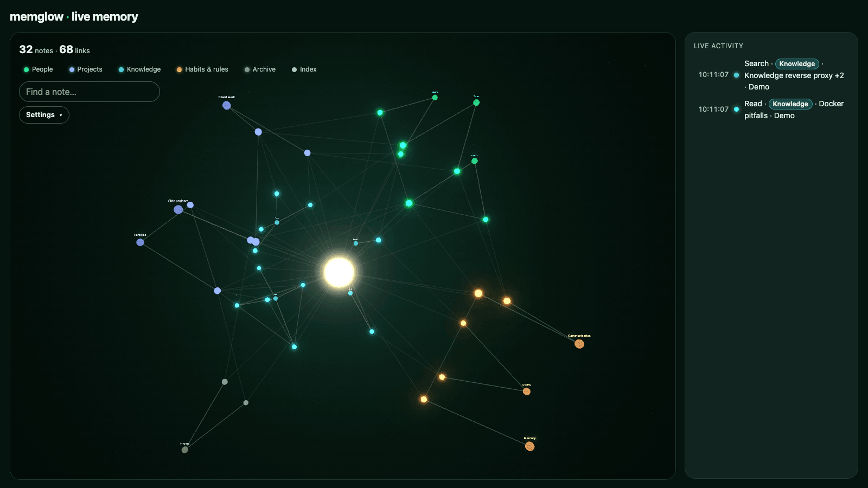Click the 32 notes count
Screen dimensions: 868x488
(x=36, y=50)
